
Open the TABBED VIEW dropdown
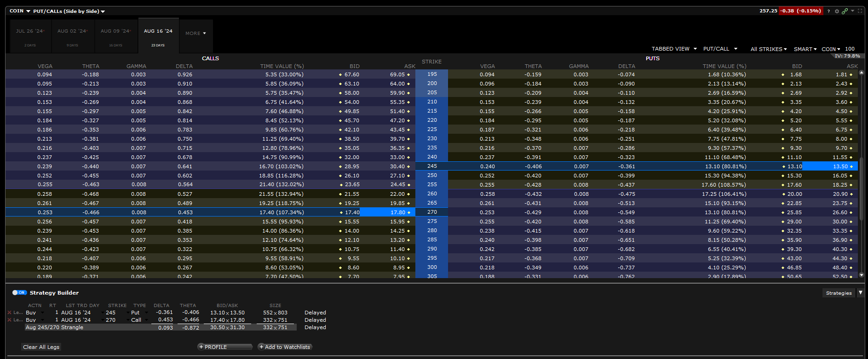[x=674, y=49]
